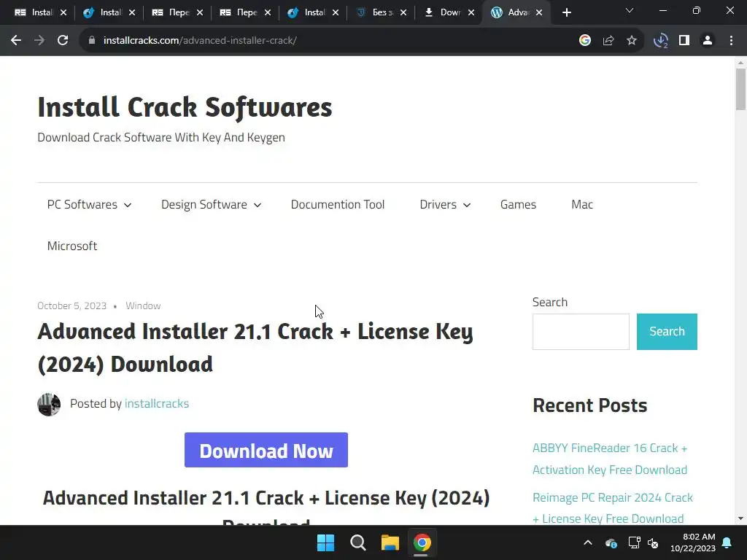Click the author avatar thumbnail
Image resolution: width=747 pixels, height=560 pixels.
49,404
